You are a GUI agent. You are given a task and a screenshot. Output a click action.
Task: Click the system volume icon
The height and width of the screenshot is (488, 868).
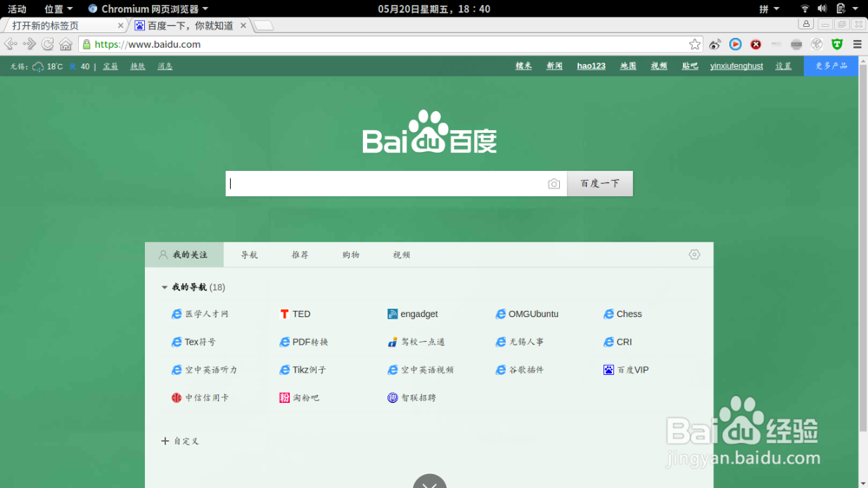point(822,9)
